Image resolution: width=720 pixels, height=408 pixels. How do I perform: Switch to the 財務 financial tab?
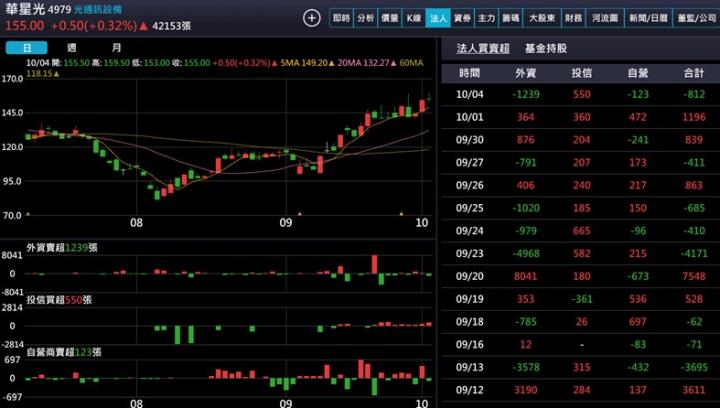point(573,18)
